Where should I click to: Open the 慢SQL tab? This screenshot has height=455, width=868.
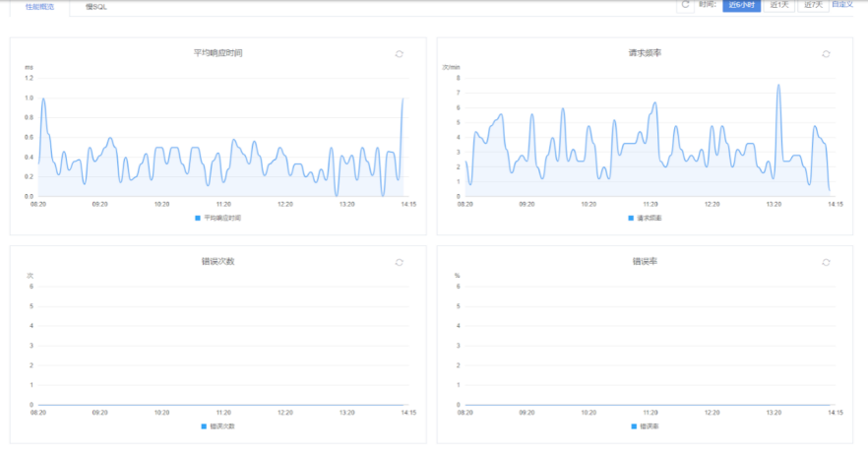click(96, 7)
